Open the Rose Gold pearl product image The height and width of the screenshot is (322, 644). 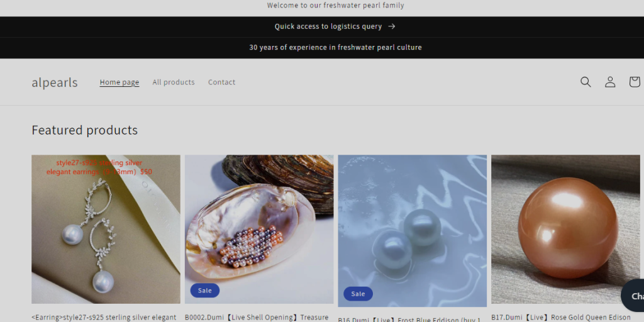click(x=565, y=229)
